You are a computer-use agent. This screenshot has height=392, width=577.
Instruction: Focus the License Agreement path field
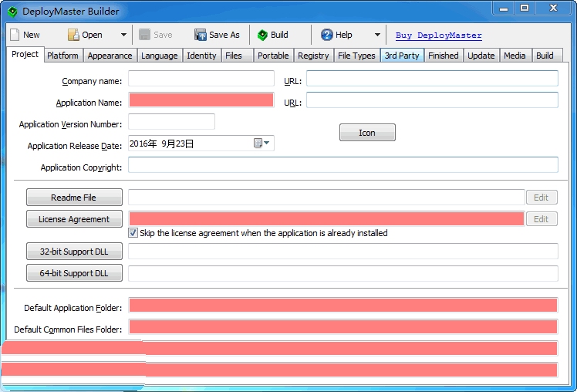[326, 218]
